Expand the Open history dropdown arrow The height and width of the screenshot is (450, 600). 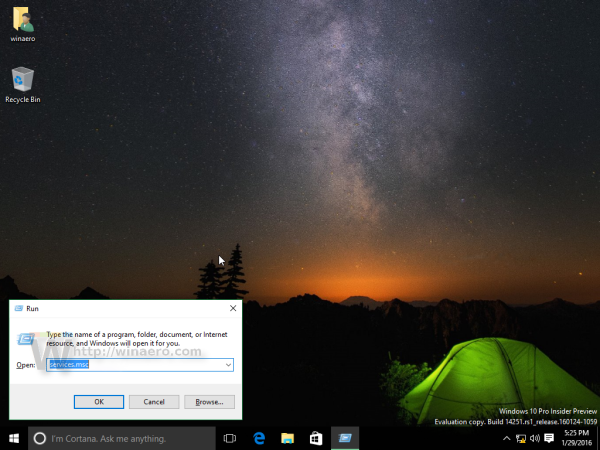[x=228, y=365]
